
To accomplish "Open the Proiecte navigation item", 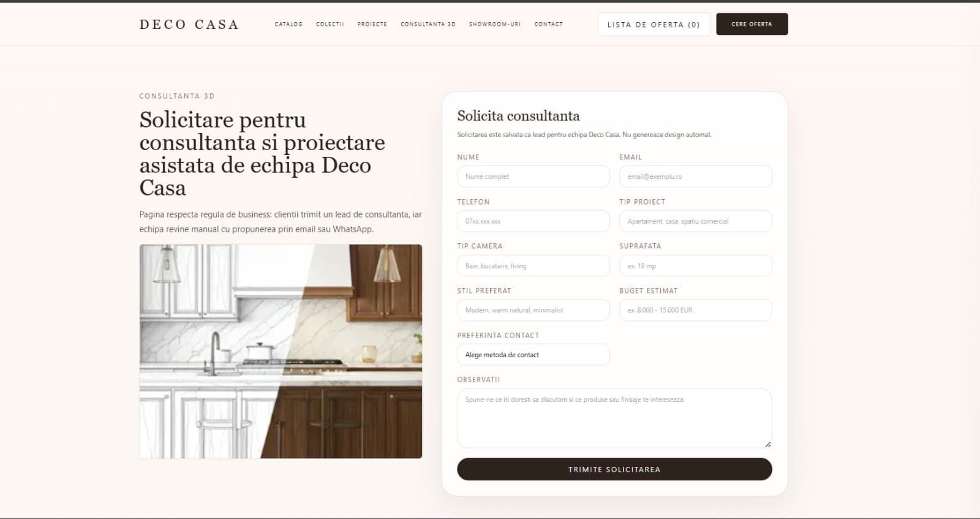I will point(372,25).
